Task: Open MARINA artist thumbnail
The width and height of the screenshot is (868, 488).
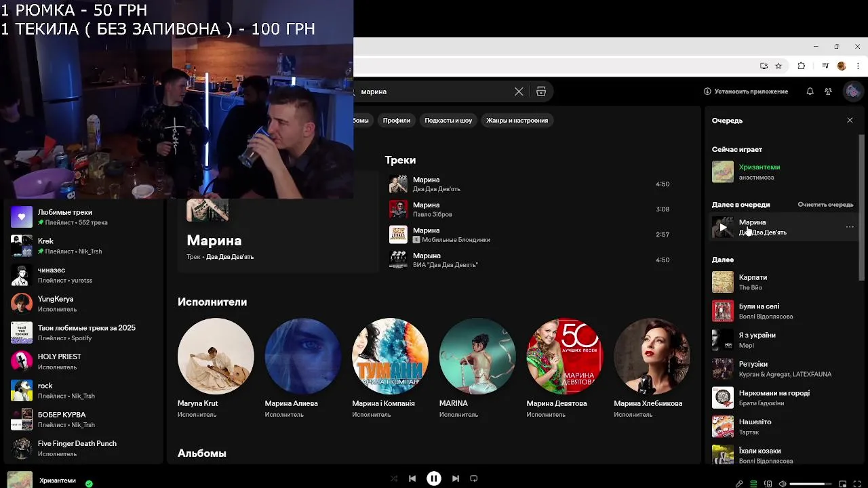Action: [477, 356]
